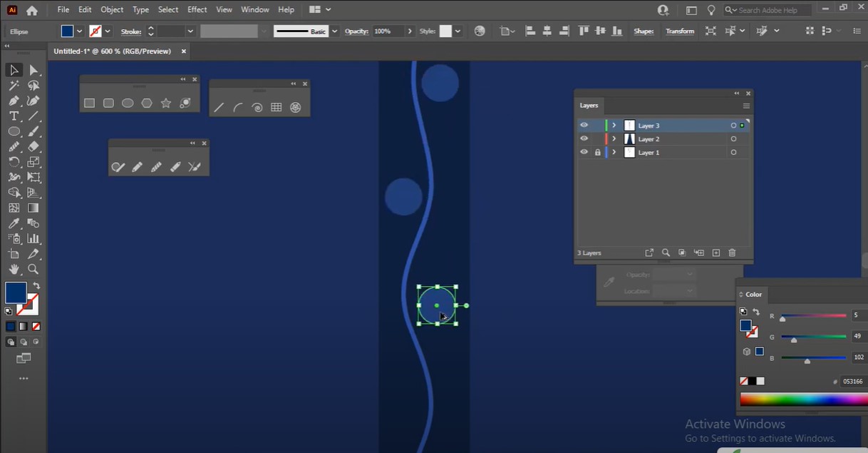Screen dimensions: 868x453
Task: Select the Ellipse tool in toolbar
Action: tap(14, 131)
